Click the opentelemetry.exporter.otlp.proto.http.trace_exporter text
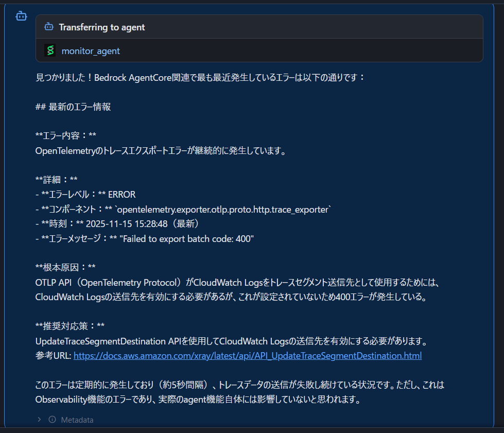 coord(223,210)
